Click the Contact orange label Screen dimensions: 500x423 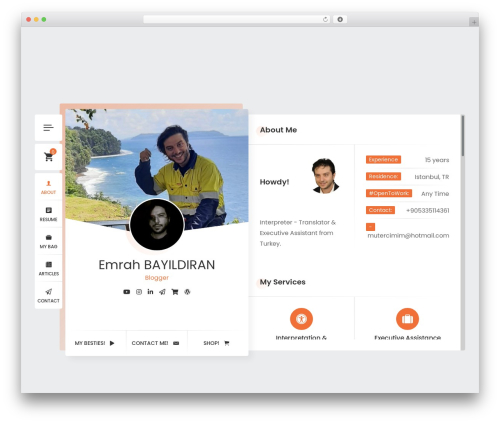380,210
